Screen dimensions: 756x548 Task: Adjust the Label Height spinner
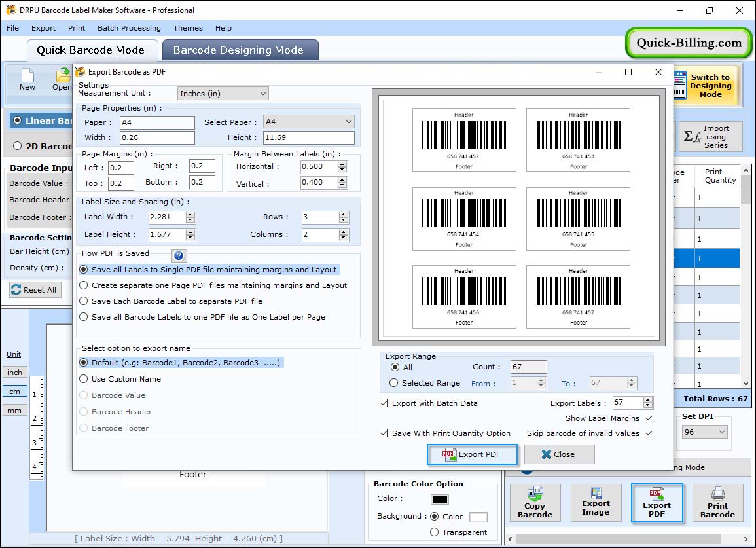[x=190, y=234]
